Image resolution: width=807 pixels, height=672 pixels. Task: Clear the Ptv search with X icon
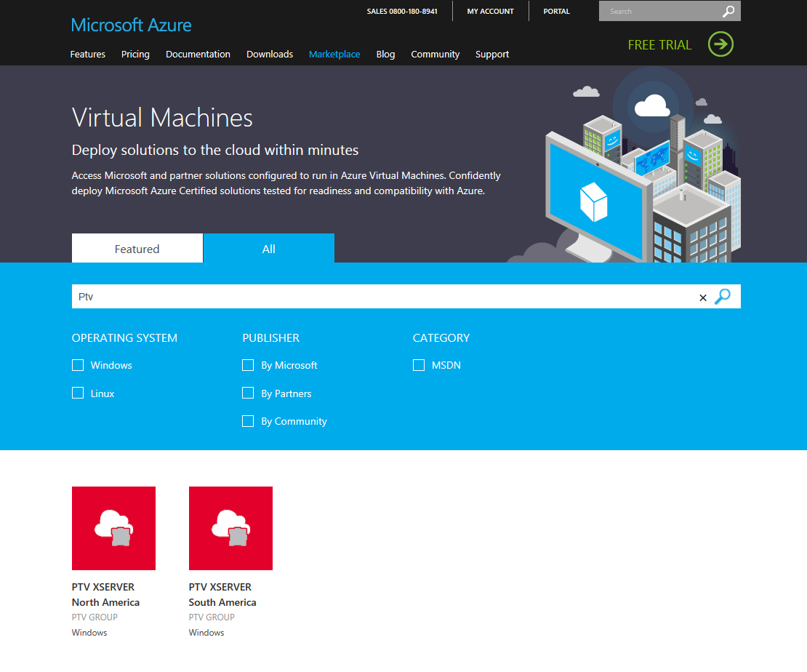pos(702,297)
